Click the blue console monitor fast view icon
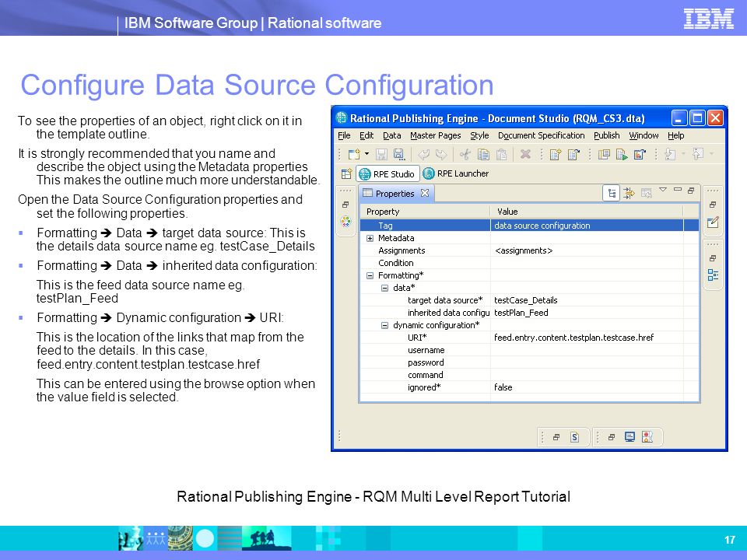The height and width of the screenshot is (560, 747). pos(630,436)
